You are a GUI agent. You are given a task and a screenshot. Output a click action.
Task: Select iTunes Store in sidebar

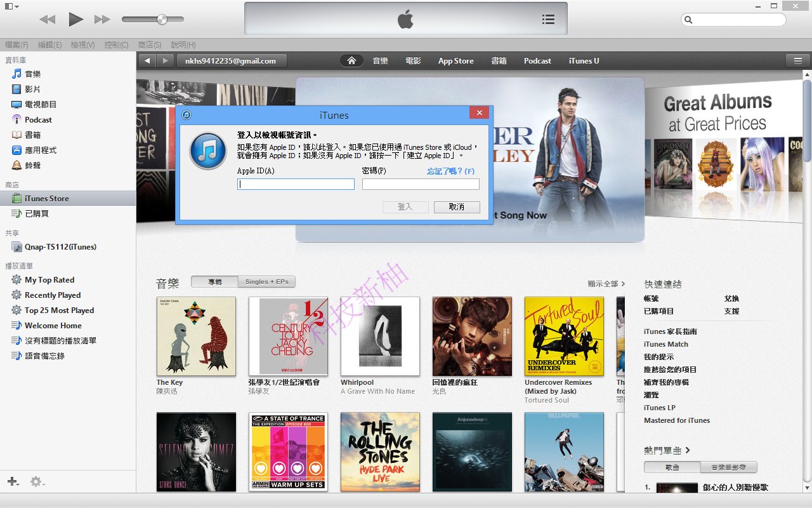point(68,198)
